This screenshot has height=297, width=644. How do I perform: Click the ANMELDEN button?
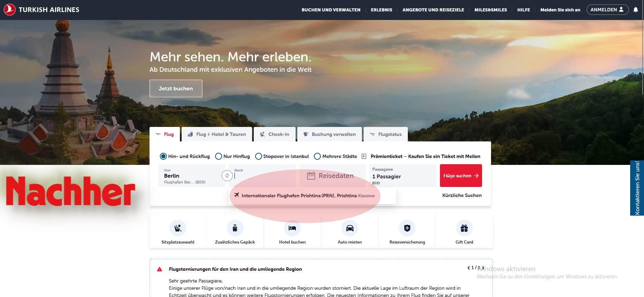607,10
